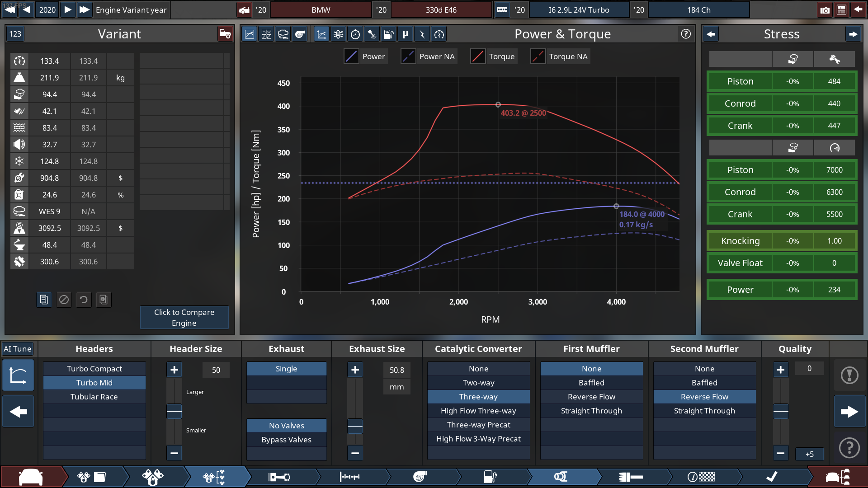
Task: Click Click to Compare Engine button
Action: [x=184, y=318]
